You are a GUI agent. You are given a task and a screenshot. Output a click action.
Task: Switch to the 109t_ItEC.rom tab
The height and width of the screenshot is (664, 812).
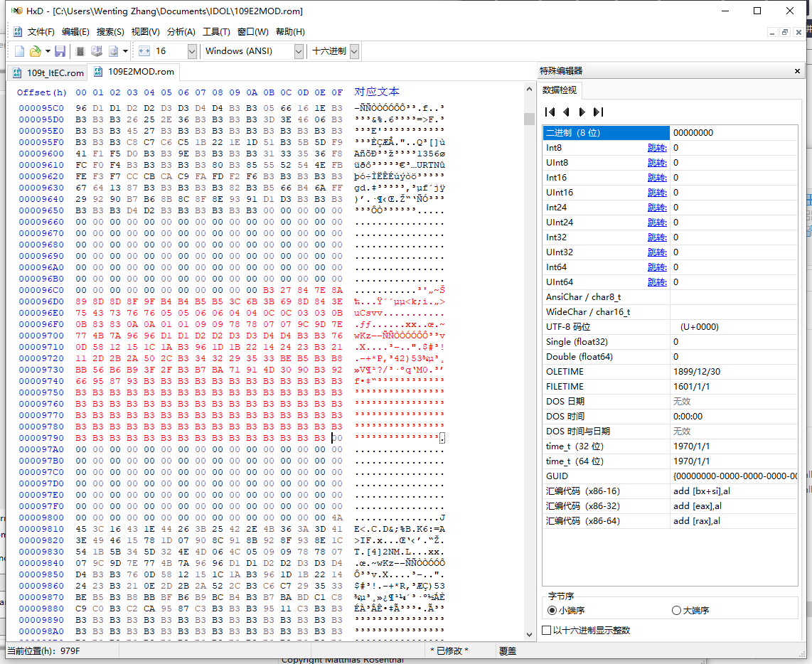point(48,73)
